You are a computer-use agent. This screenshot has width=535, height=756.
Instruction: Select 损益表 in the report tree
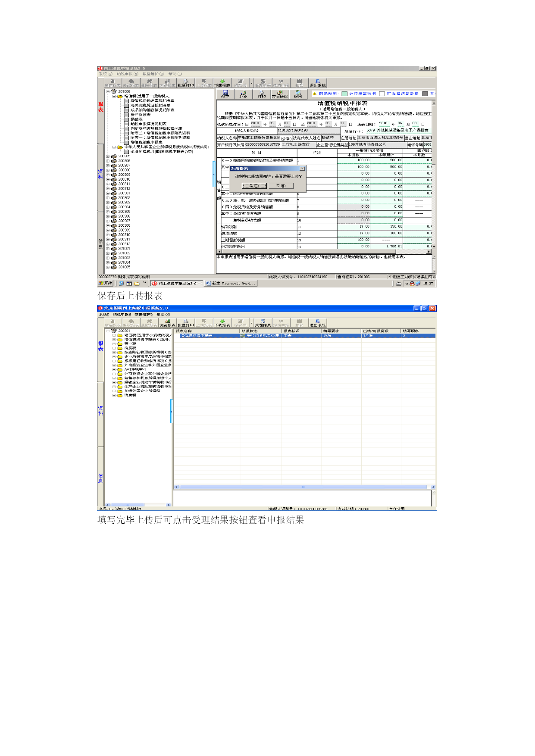137,119
